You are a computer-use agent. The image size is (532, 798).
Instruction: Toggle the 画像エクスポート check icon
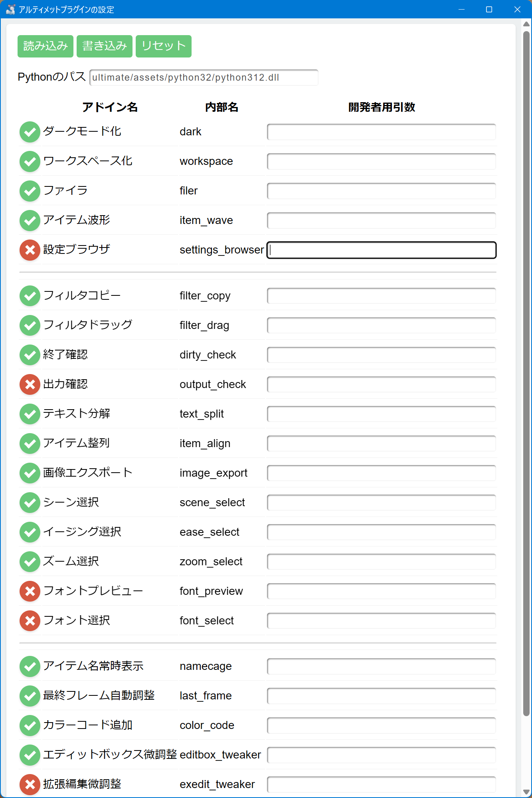coord(30,473)
